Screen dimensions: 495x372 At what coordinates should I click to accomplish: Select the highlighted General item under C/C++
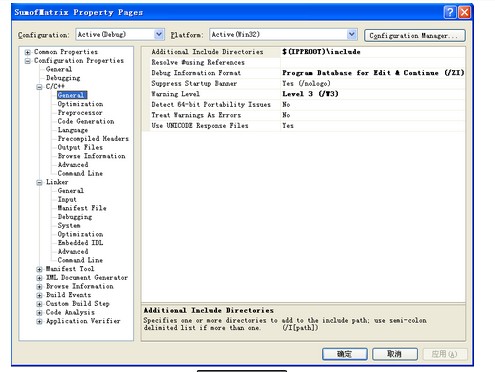pyautogui.click(x=71, y=95)
